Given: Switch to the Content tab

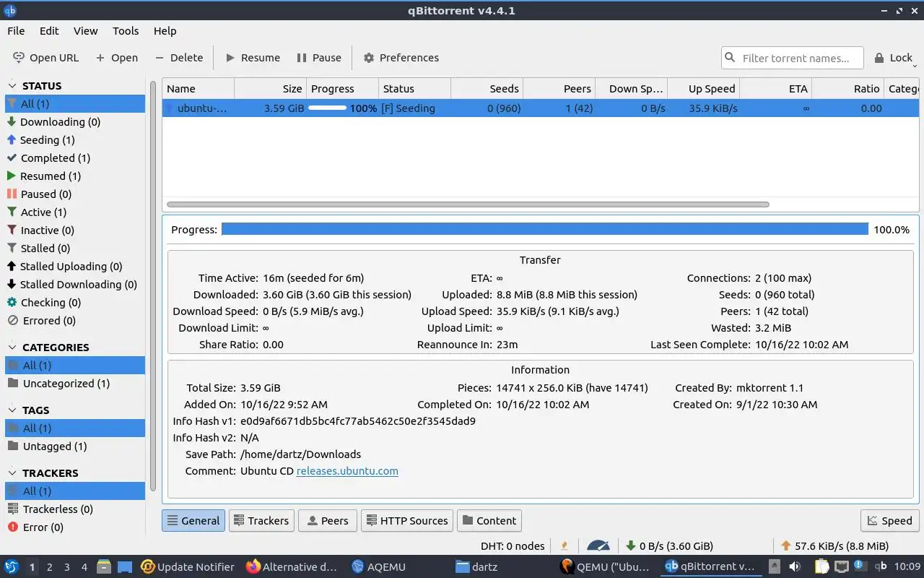Looking at the screenshot, I should pos(489,521).
